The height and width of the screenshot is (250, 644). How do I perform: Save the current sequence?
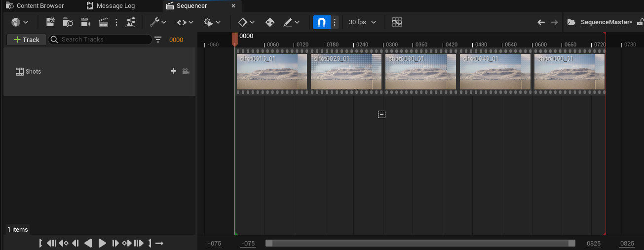tap(50, 22)
